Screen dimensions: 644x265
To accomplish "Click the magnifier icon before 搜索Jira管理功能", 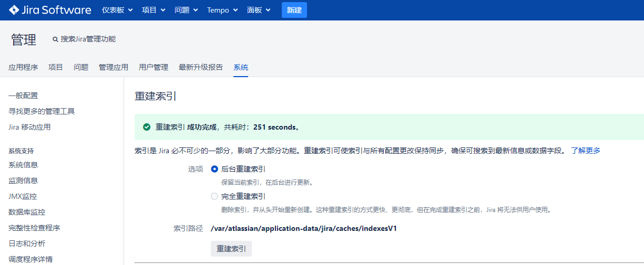I will [x=55, y=39].
